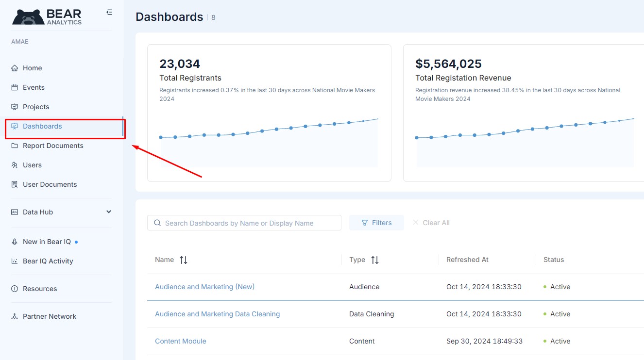Open Report Documents in the sidebar
Viewport: 644px width, 360px height.
(x=53, y=146)
